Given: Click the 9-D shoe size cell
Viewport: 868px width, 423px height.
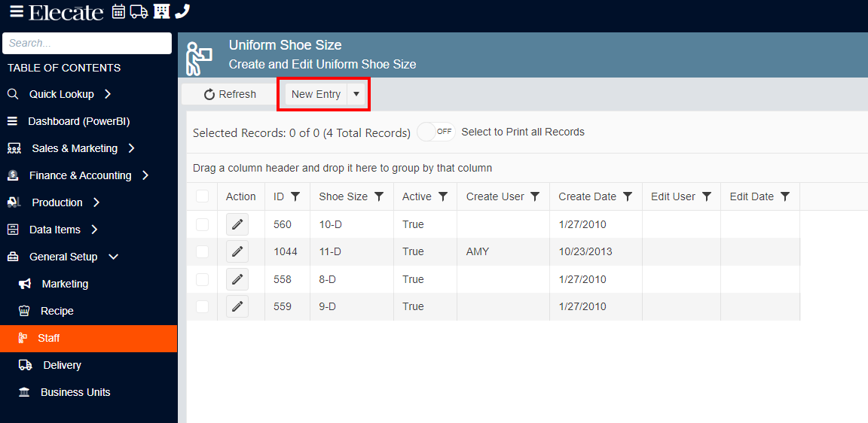Looking at the screenshot, I should point(352,306).
